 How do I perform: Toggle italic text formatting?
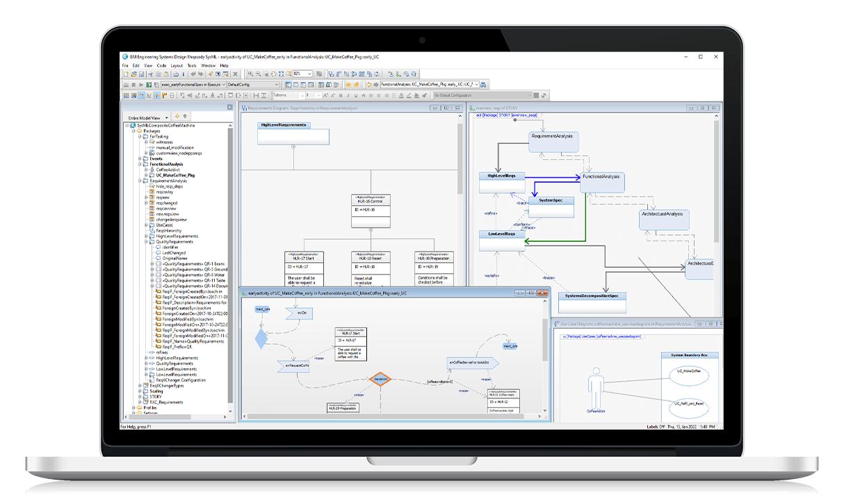click(x=348, y=95)
